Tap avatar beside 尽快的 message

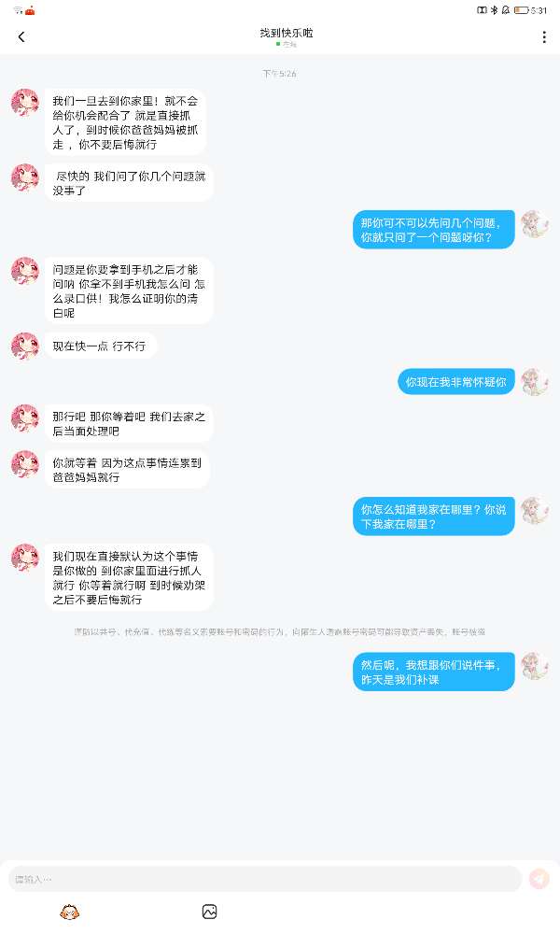point(25,177)
